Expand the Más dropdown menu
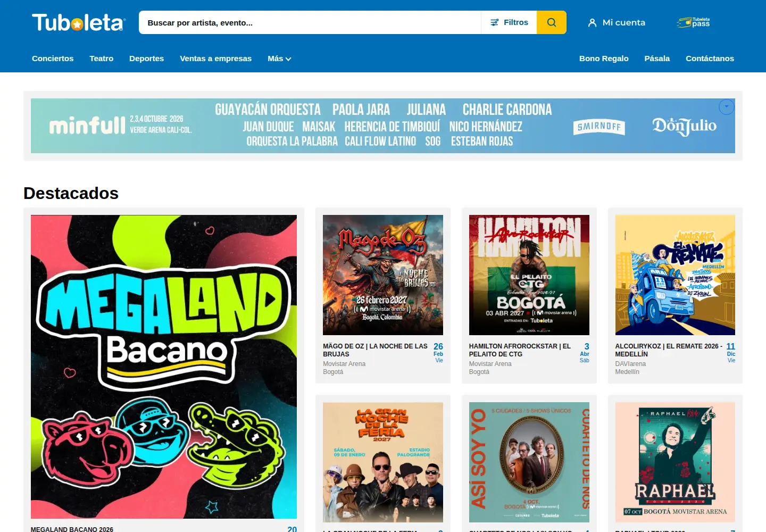 point(279,59)
